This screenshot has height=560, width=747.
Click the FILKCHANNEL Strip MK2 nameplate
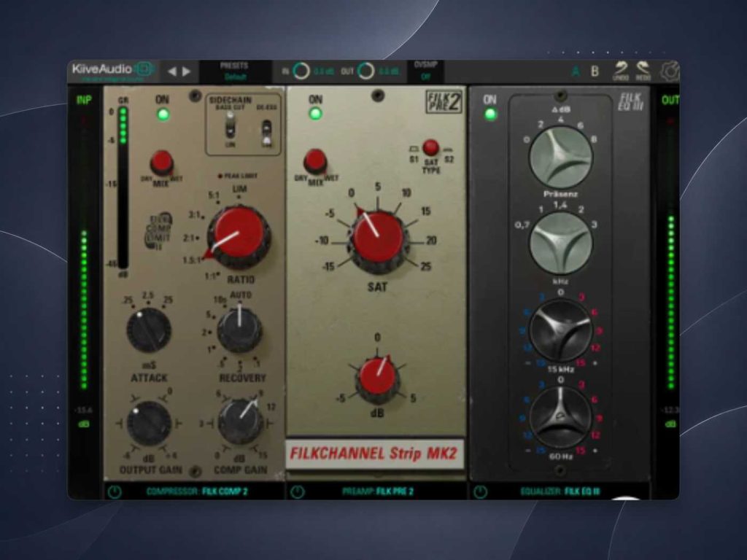coord(374,453)
